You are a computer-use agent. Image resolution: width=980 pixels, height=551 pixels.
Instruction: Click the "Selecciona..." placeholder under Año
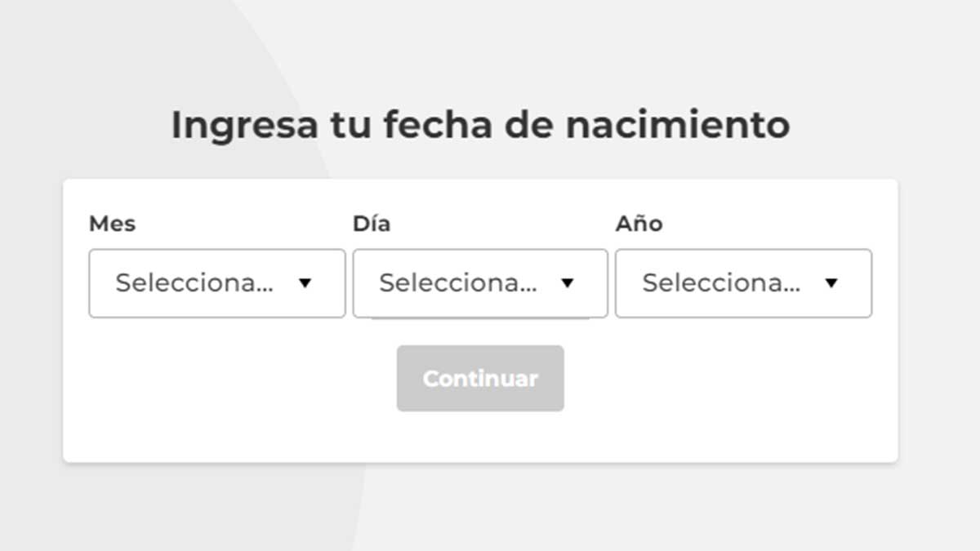721,283
